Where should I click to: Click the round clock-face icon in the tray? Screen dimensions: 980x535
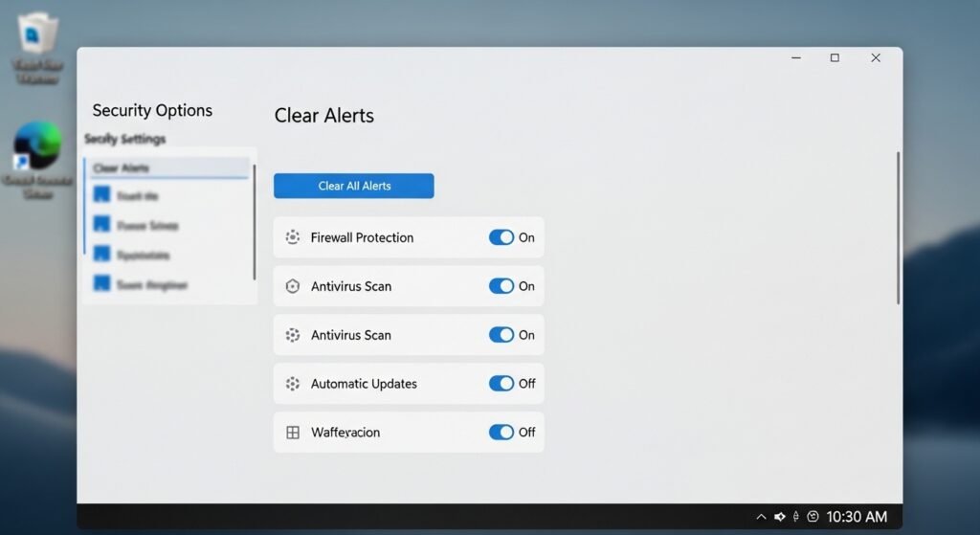tap(813, 517)
